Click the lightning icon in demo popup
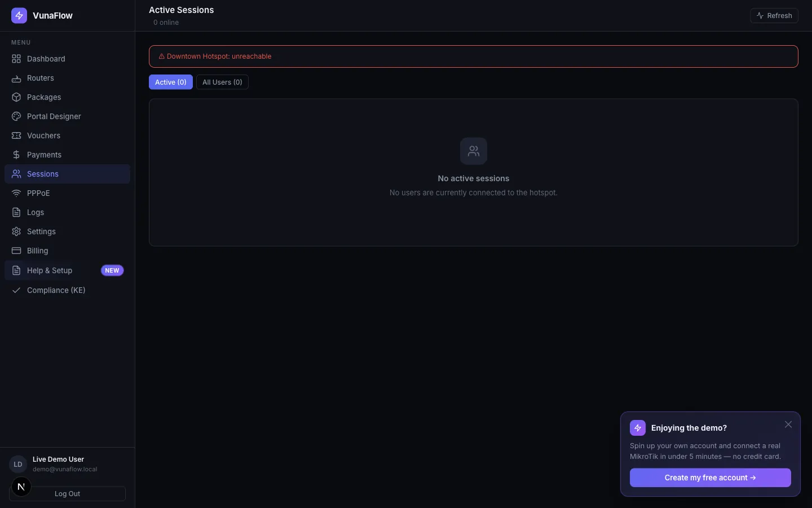 tap(638, 428)
